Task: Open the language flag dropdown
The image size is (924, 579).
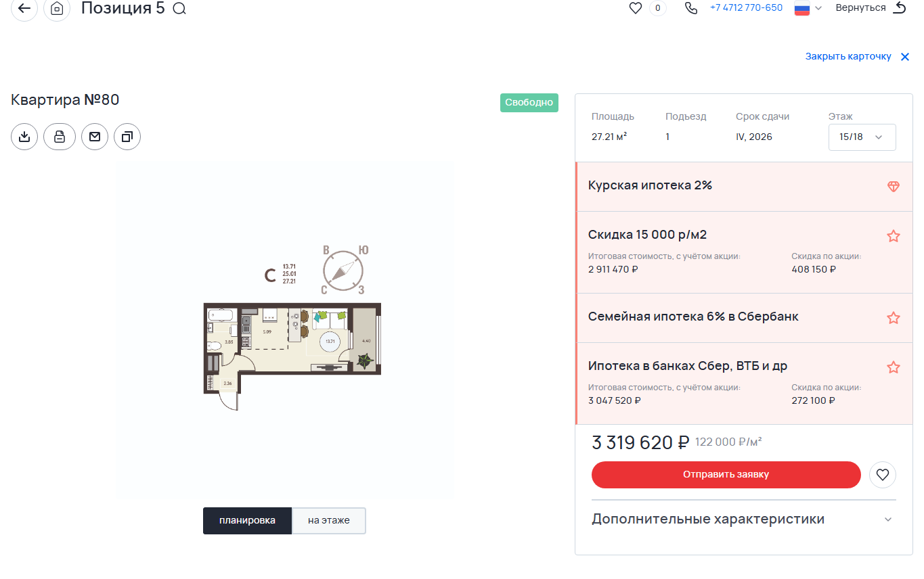Action: pos(808,8)
